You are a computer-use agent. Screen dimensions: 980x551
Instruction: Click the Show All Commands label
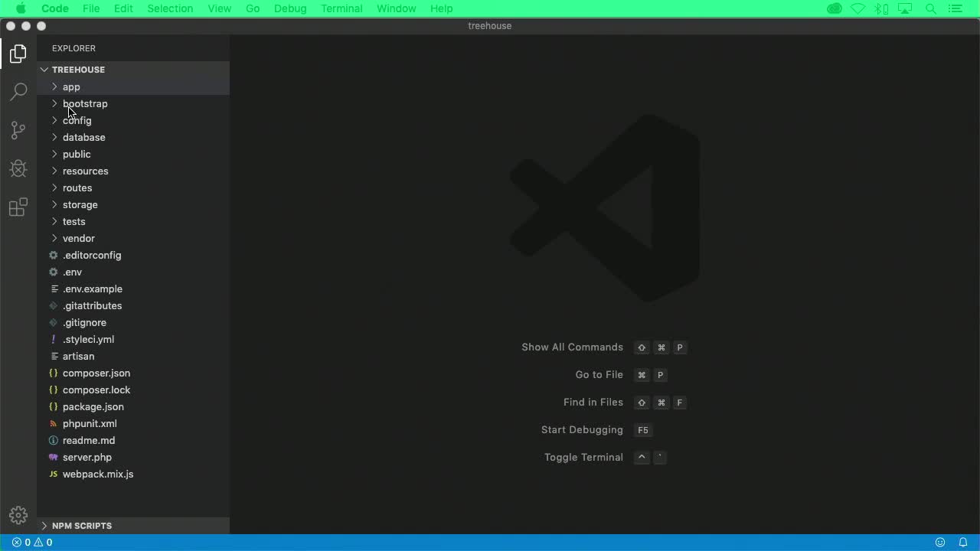(572, 347)
